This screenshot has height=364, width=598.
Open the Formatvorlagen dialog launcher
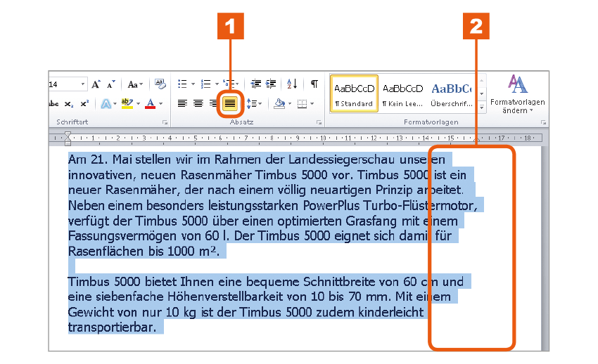pyautogui.click(x=543, y=122)
